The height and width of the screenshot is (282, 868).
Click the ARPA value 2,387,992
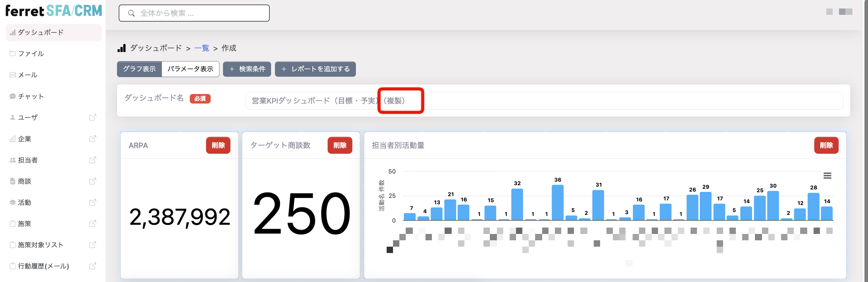[180, 217]
